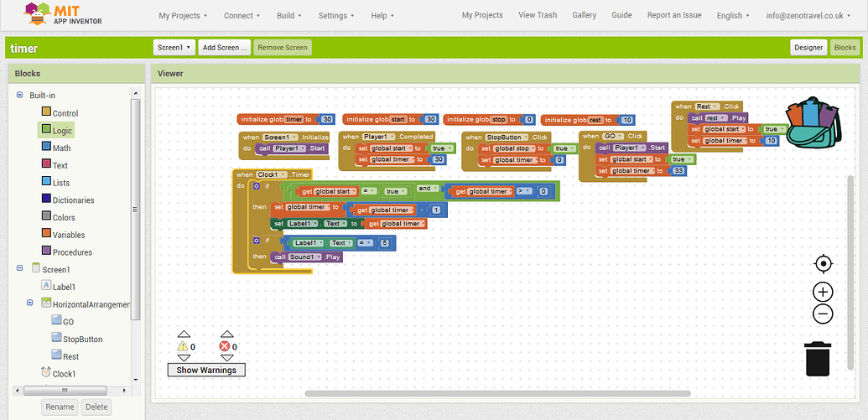Center workspace with the crosshair icon
Image resolution: width=868 pixels, height=420 pixels.
pos(823,264)
